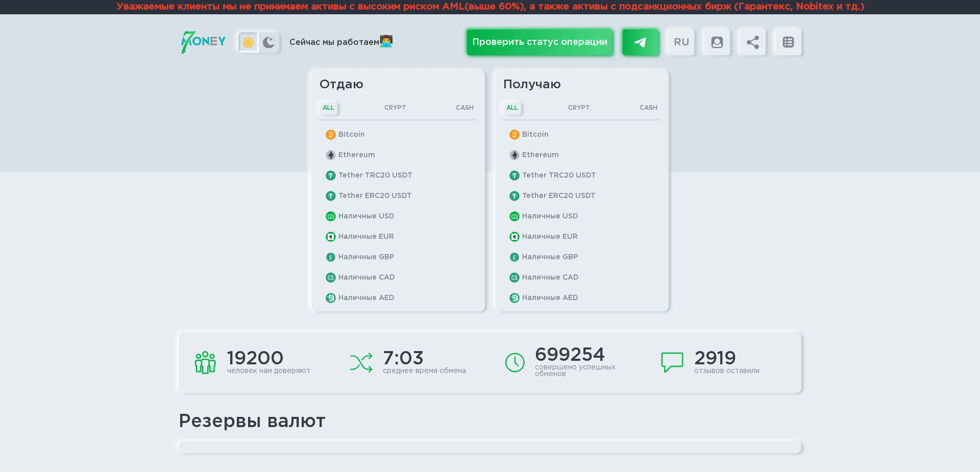This screenshot has height=472, width=980.
Task: Enable dark mode with the moon toggle
Action: [x=269, y=42]
